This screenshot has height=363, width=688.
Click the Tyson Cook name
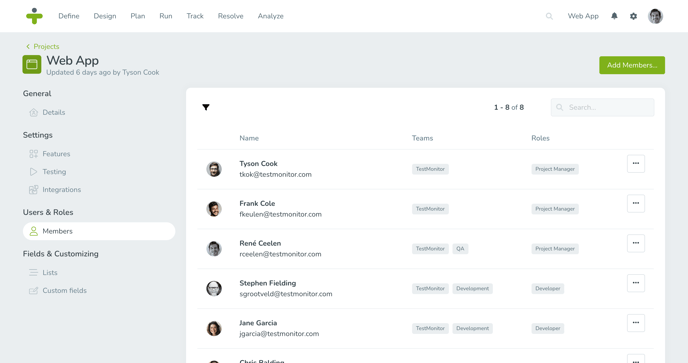[258, 164]
